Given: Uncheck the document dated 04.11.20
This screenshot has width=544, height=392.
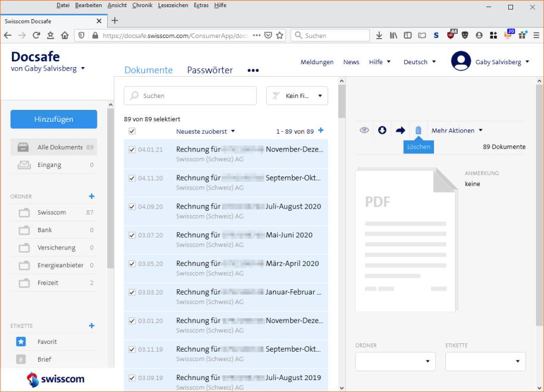Looking at the screenshot, I should (x=132, y=178).
